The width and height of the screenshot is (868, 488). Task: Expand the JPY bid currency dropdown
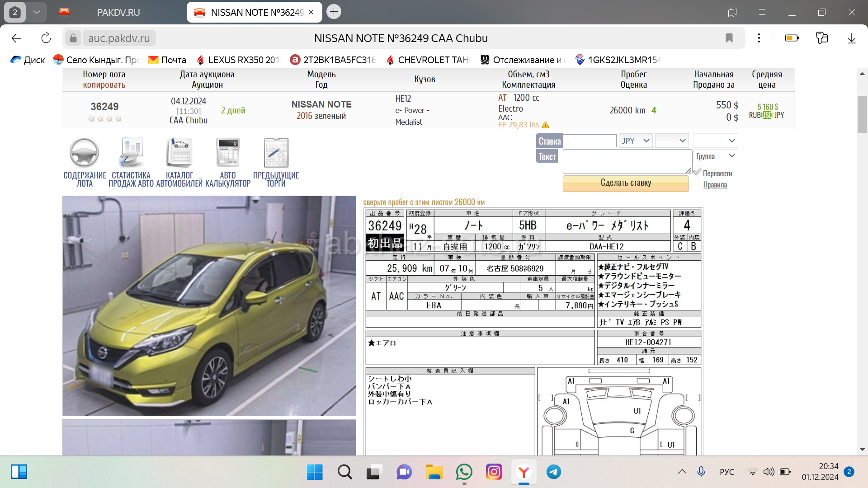[635, 141]
